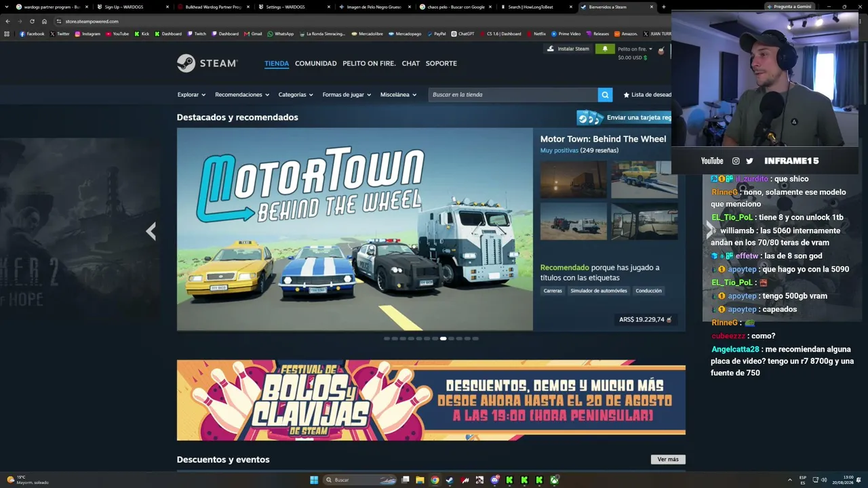Open the COMUNIDAD menu
The height and width of the screenshot is (488, 868).
coord(315,63)
